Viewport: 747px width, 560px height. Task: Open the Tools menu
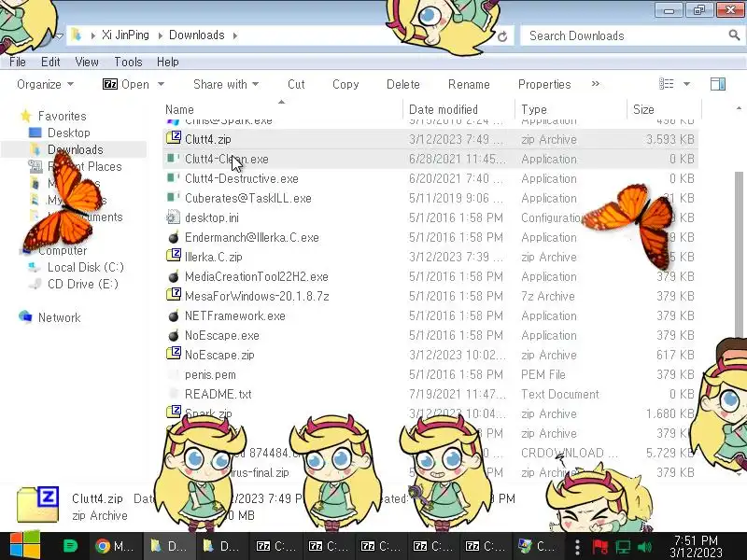point(128,62)
